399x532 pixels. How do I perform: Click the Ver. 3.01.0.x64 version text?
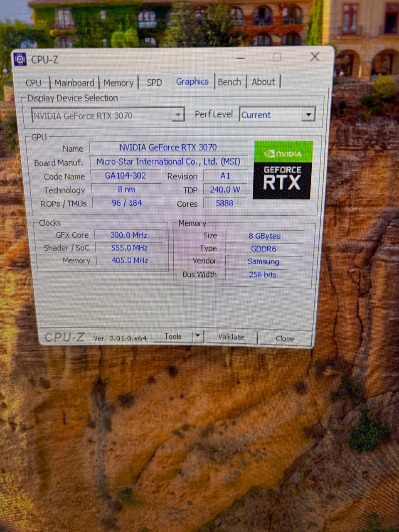120,338
